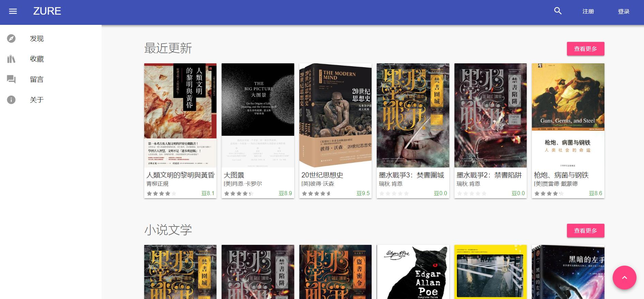Click the title 枪炮、病菌与钢铁
644x299 pixels.
tap(561, 175)
